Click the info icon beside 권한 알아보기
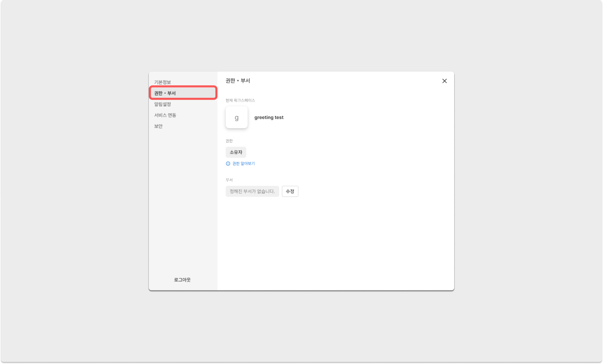Image resolution: width=603 pixels, height=364 pixels. pos(228,164)
